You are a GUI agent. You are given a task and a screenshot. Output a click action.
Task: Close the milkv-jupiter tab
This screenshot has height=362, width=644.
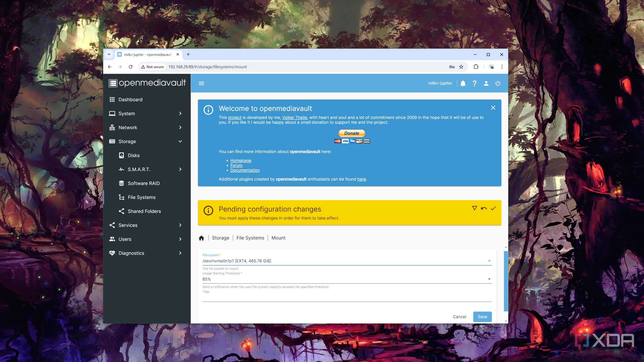178,54
